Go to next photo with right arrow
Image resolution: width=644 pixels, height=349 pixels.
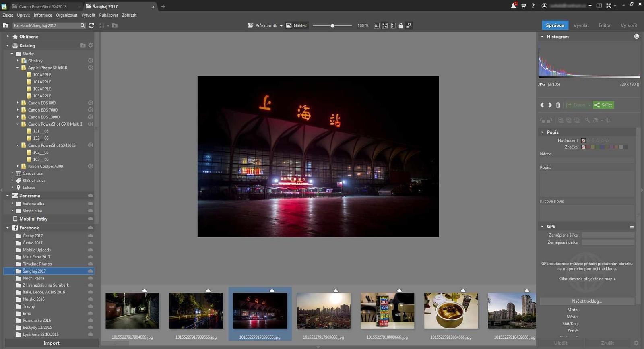coord(550,105)
